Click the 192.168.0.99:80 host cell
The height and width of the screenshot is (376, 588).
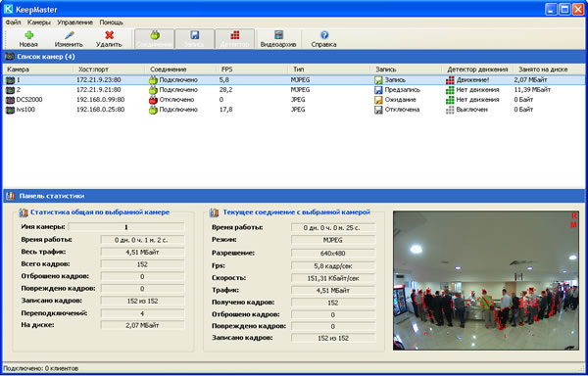[100, 100]
